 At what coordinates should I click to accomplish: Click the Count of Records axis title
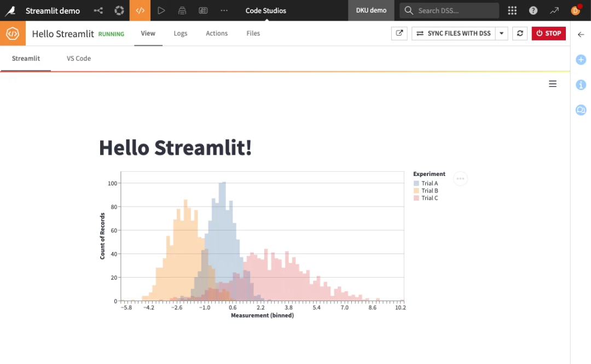tap(102, 236)
